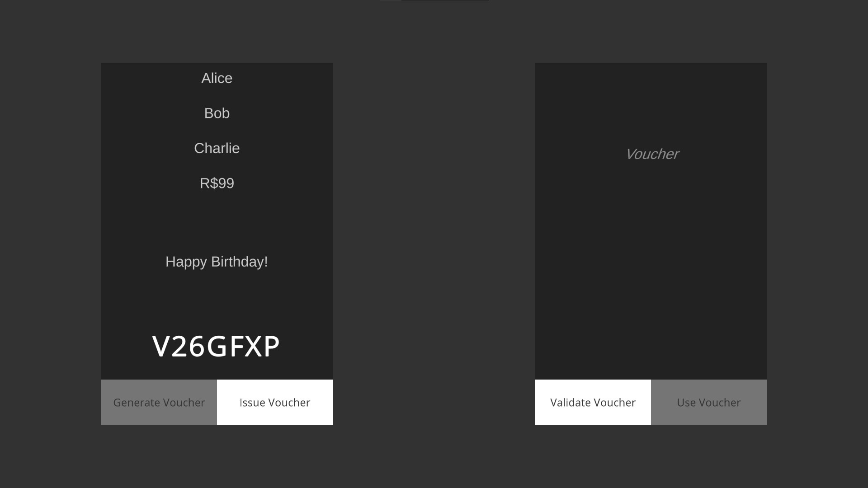
Task: Select the Happy Birthday! message
Action: pos(217,262)
